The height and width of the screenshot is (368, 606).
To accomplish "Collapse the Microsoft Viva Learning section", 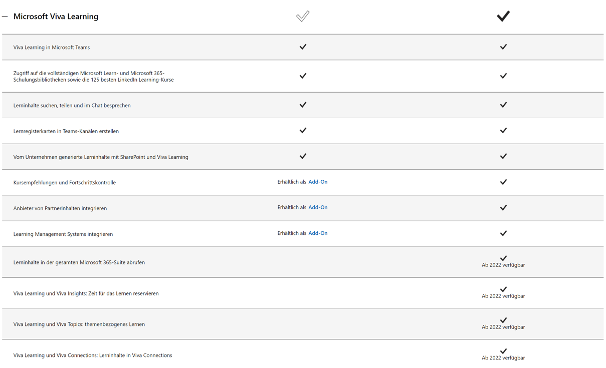I will click(x=5, y=17).
